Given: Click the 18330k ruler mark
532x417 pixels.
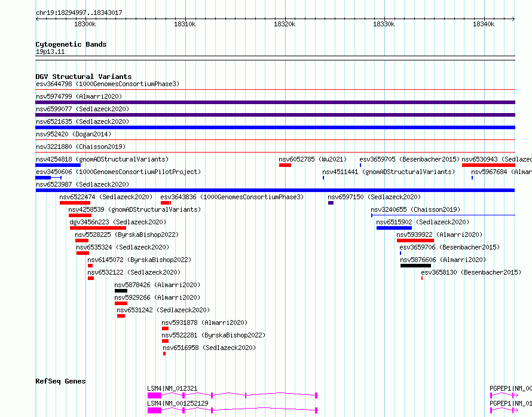Looking at the screenshot, I should (x=384, y=24).
